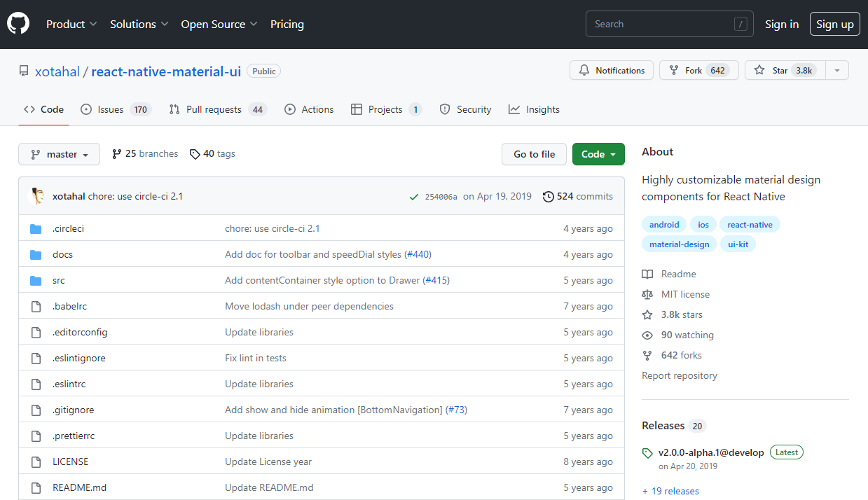Fork this repository
868x500 pixels.
698,71
